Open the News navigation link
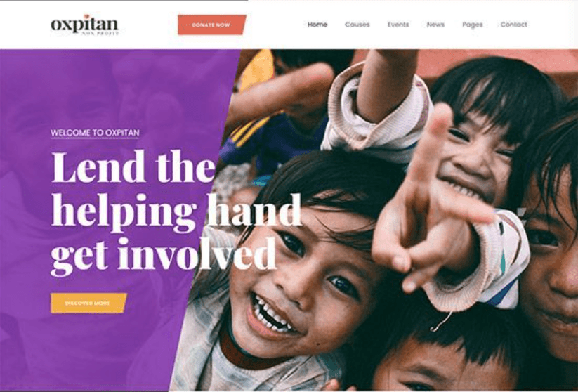 435,25
